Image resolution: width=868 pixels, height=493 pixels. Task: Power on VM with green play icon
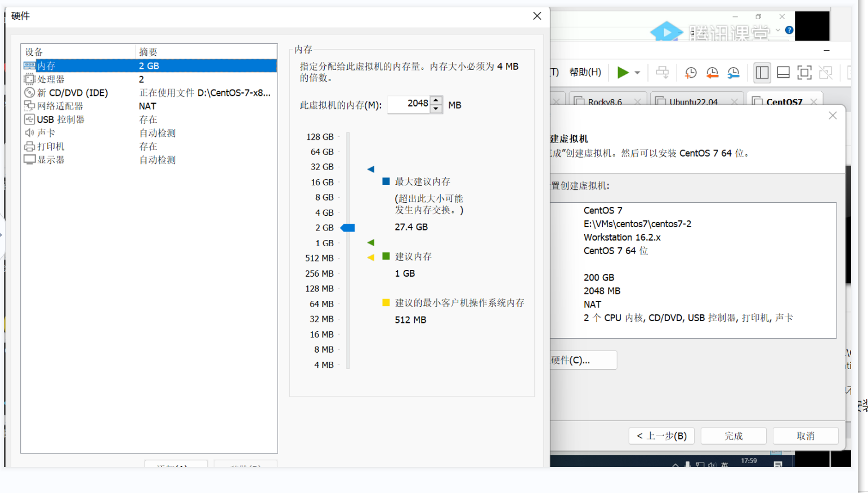click(x=623, y=72)
